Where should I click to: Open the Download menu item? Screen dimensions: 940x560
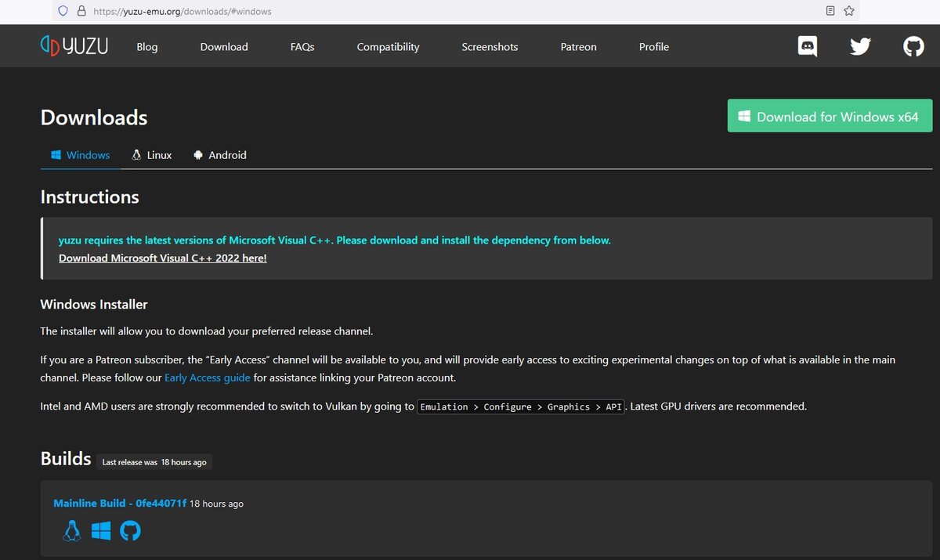224,47
